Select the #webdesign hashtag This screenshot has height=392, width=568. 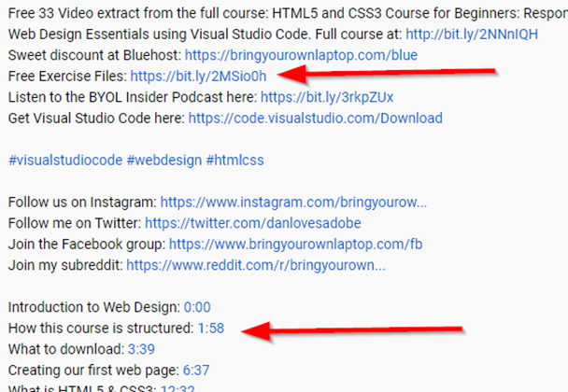[164, 161]
